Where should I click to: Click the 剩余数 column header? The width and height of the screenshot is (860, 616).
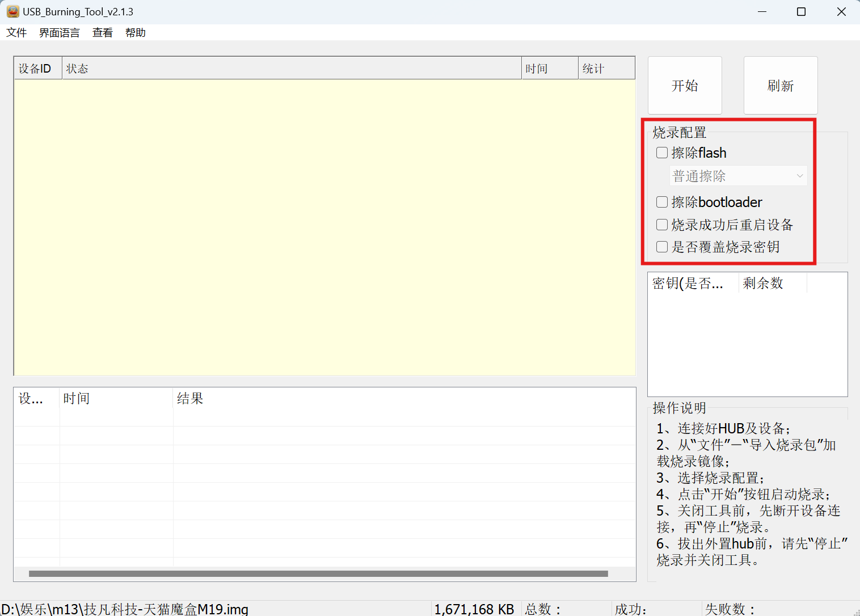pyautogui.click(x=773, y=283)
